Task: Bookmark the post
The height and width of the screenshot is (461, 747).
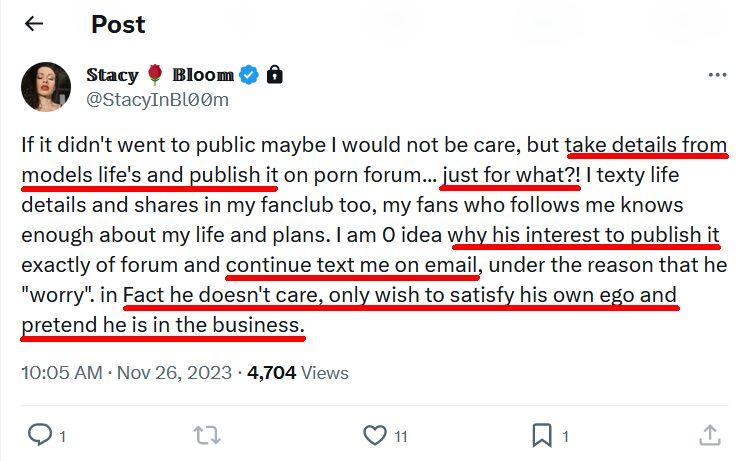Action: (x=541, y=435)
